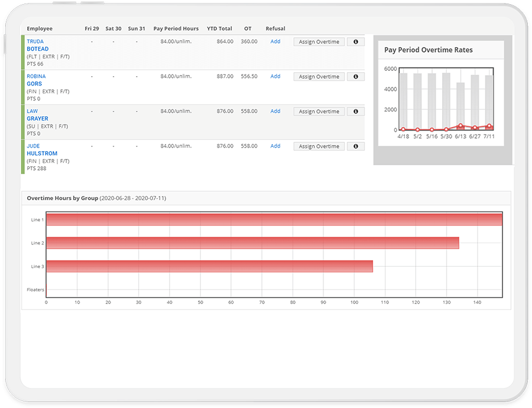Click PTS 288 under Jude Hulstrom

pos(36,168)
